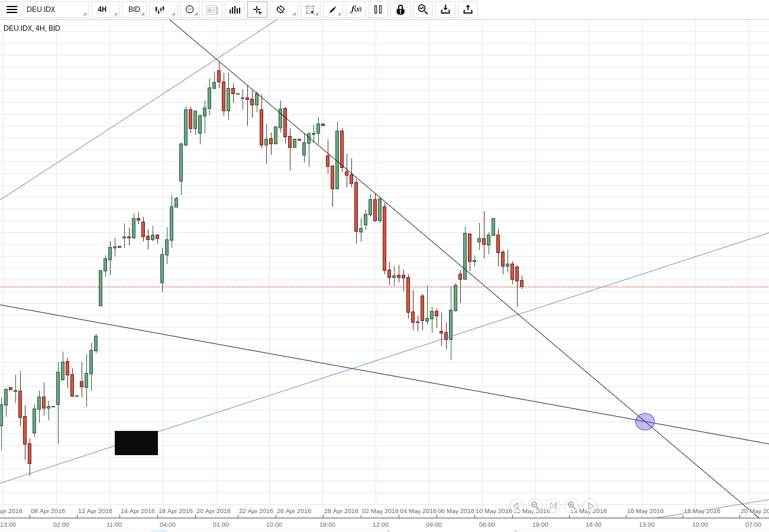Click the scroll-right arrow chart control
769x532 pixels.
590,505
